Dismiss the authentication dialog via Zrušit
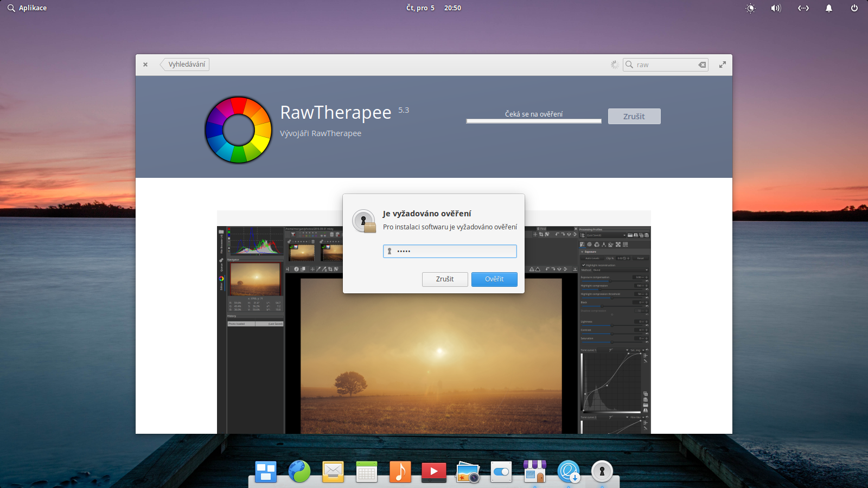868x488 pixels. coord(445,279)
